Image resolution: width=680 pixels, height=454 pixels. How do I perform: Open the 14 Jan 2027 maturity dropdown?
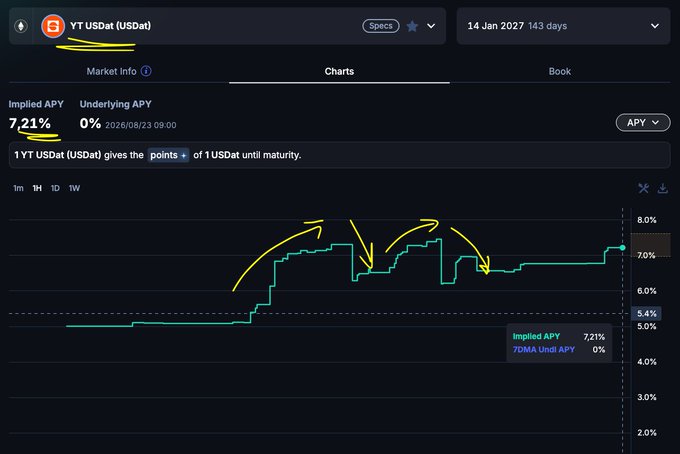click(x=563, y=26)
